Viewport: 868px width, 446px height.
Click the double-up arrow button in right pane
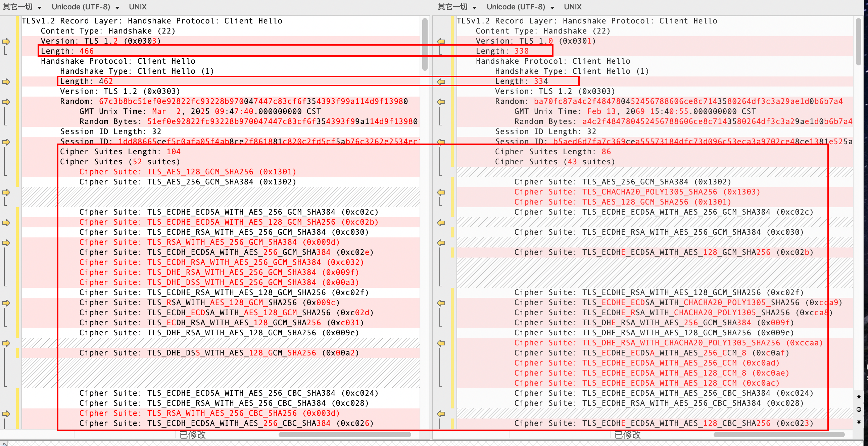click(x=859, y=397)
